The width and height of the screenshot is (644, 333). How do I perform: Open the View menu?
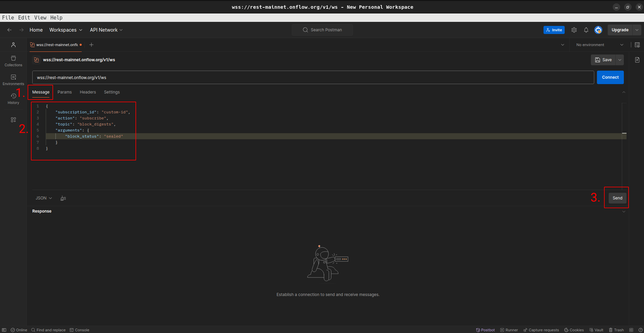[40, 17]
